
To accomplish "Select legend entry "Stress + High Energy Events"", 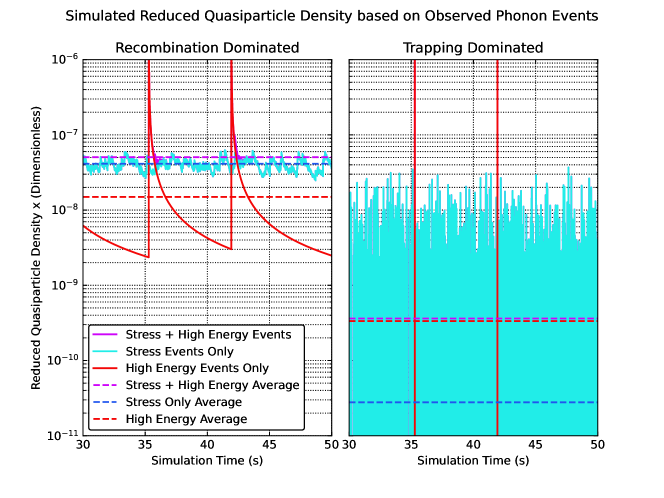I will coord(208,335).
